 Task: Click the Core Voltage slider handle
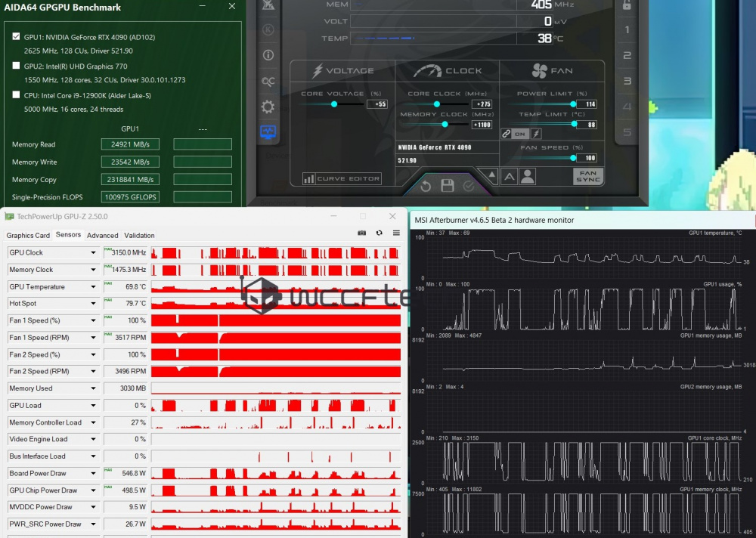click(334, 104)
